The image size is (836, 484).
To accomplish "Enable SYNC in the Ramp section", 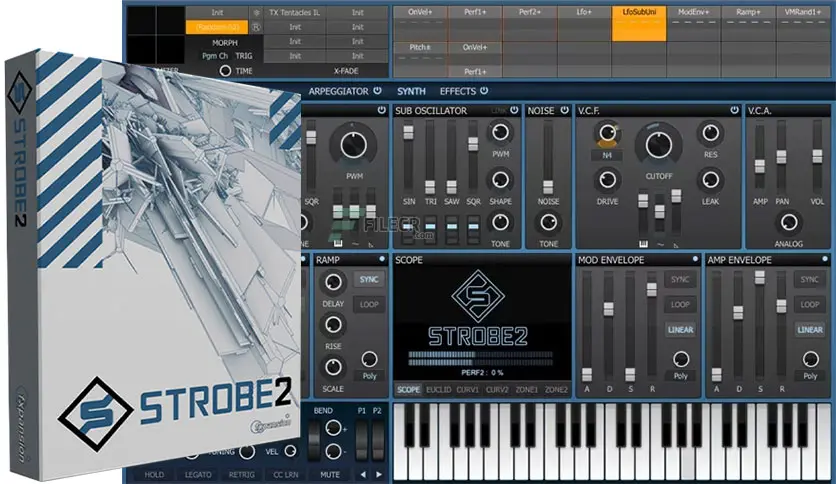I will (367, 279).
